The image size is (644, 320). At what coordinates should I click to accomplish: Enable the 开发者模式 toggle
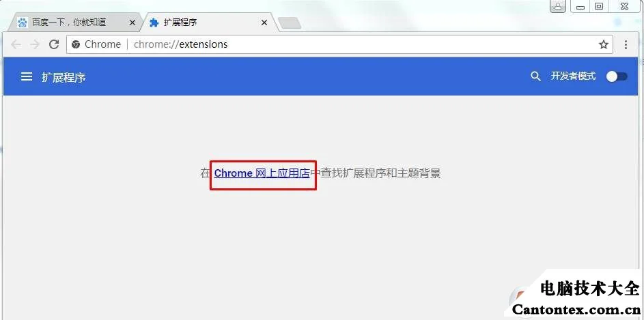(x=617, y=76)
